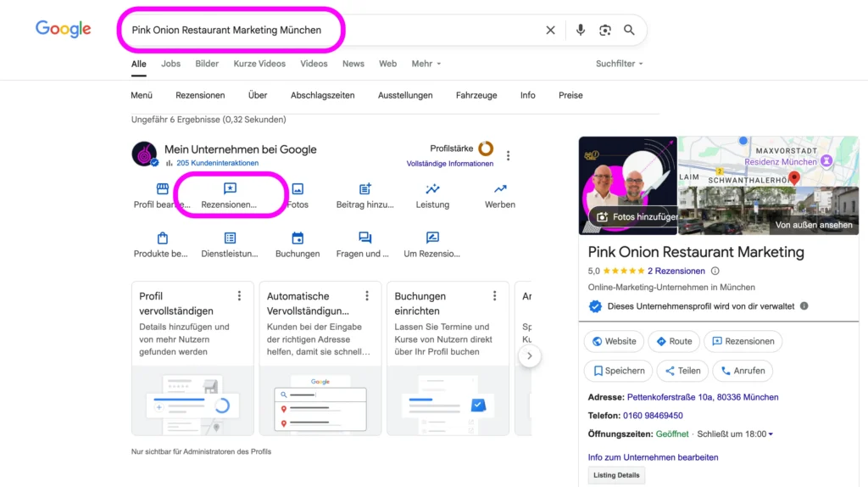Expand the Mehr search menu
The height and width of the screenshot is (487, 868).
tap(426, 64)
